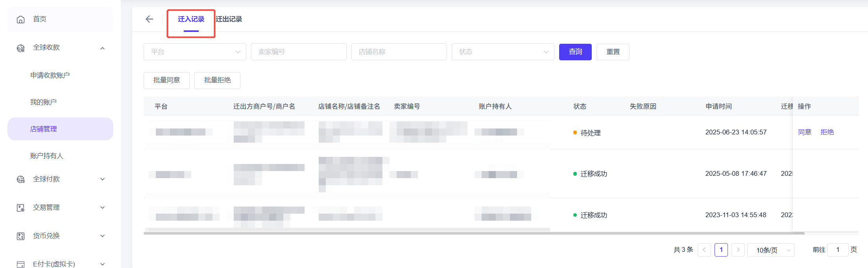The image size is (868, 268).
Task: Go to next page arrow
Action: [738, 250]
